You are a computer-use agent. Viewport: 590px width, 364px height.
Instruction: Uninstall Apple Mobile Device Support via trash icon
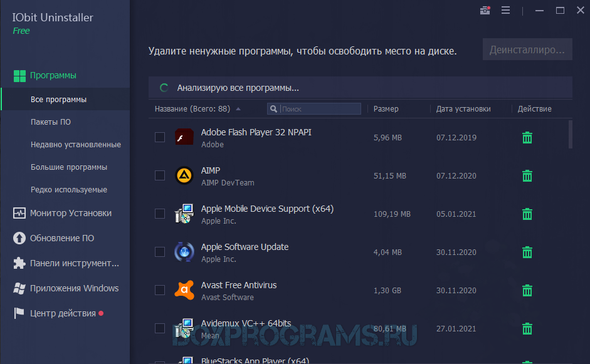tap(527, 214)
